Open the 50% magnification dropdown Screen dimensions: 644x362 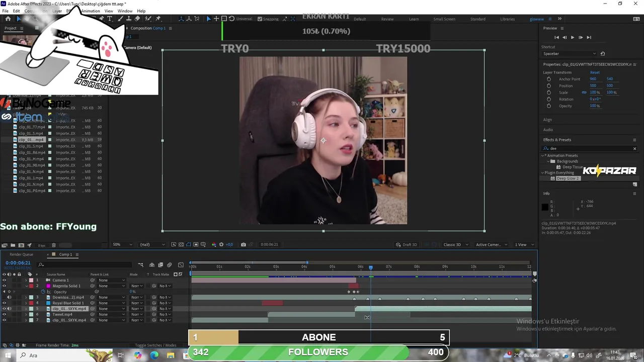tap(122, 245)
